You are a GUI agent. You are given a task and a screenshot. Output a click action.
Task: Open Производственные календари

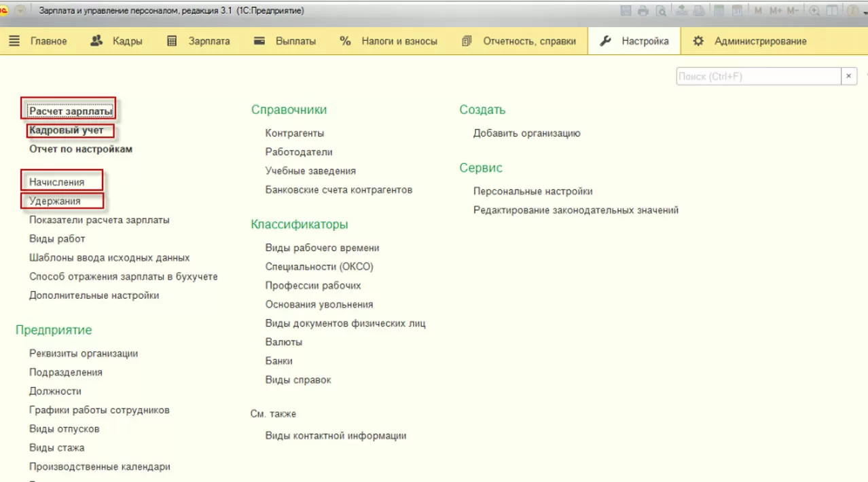100,467
